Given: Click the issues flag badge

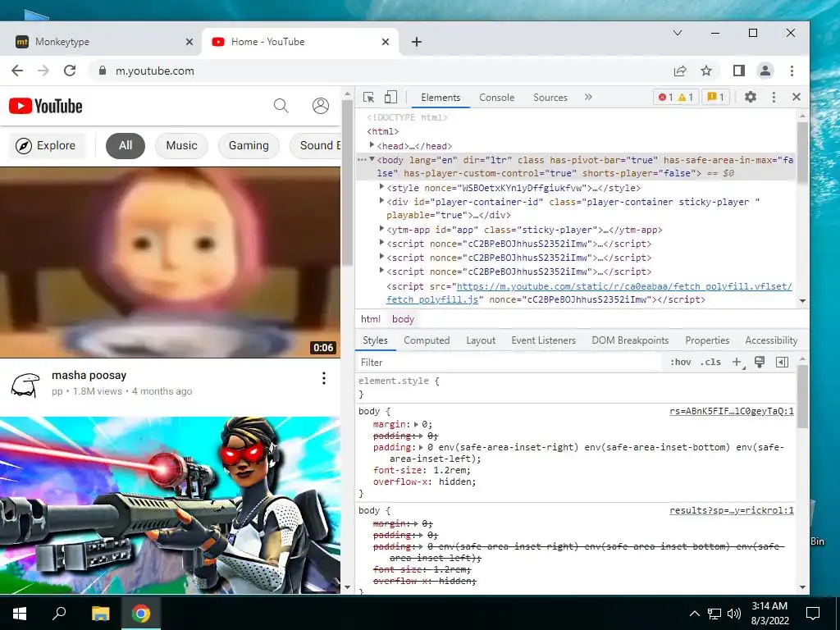Looking at the screenshot, I should click(x=715, y=97).
